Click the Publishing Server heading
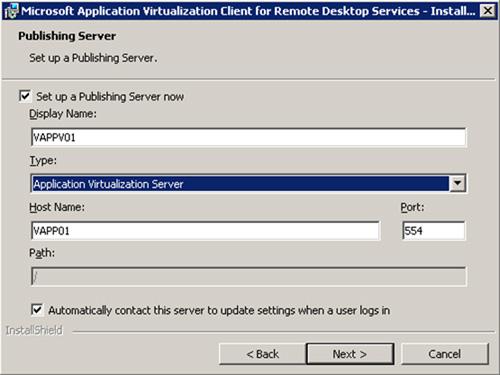The height and width of the screenshot is (375, 500). [x=67, y=36]
